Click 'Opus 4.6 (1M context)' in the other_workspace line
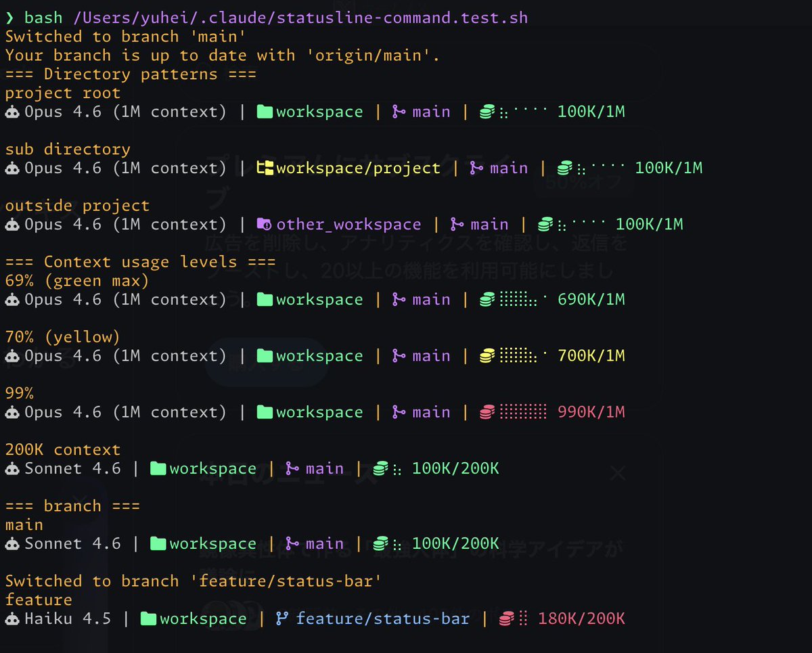Viewport: 812px width, 653px height. 126,225
